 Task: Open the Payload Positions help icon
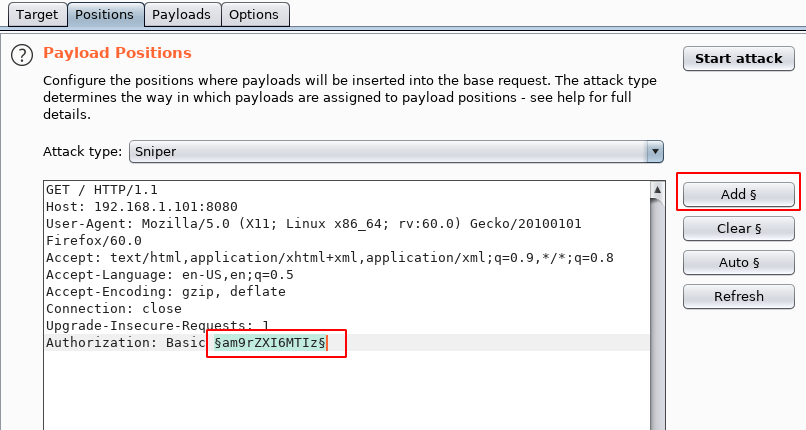click(x=22, y=55)
